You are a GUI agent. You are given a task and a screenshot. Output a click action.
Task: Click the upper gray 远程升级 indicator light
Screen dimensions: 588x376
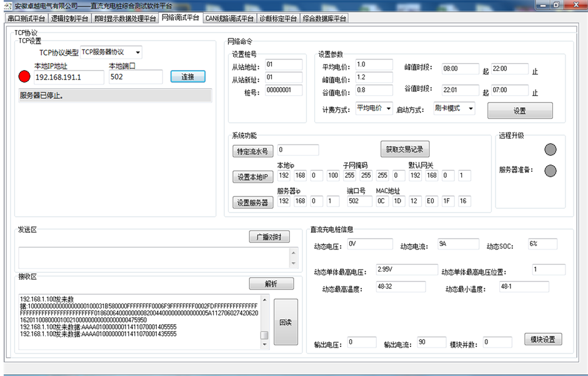pos(550,149)
